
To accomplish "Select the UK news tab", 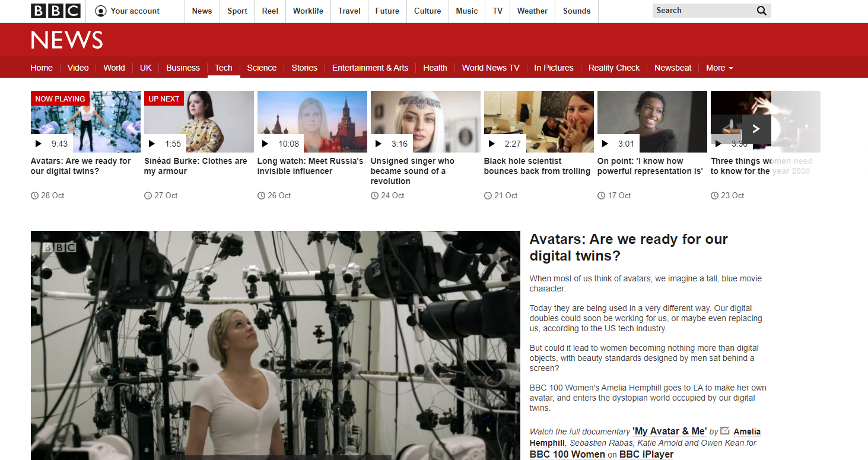I will tap(146, 68).
